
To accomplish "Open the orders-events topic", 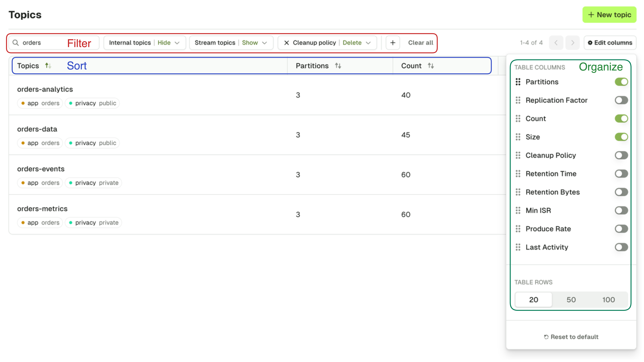I will point(41,169).
